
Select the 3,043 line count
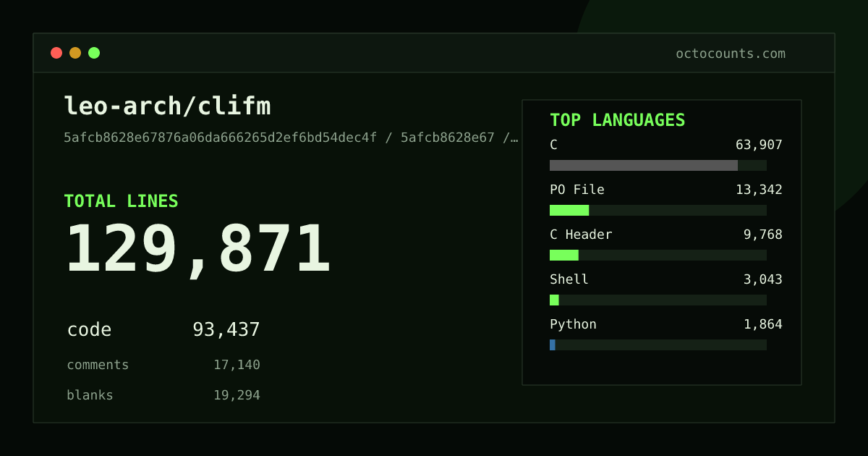763,279
